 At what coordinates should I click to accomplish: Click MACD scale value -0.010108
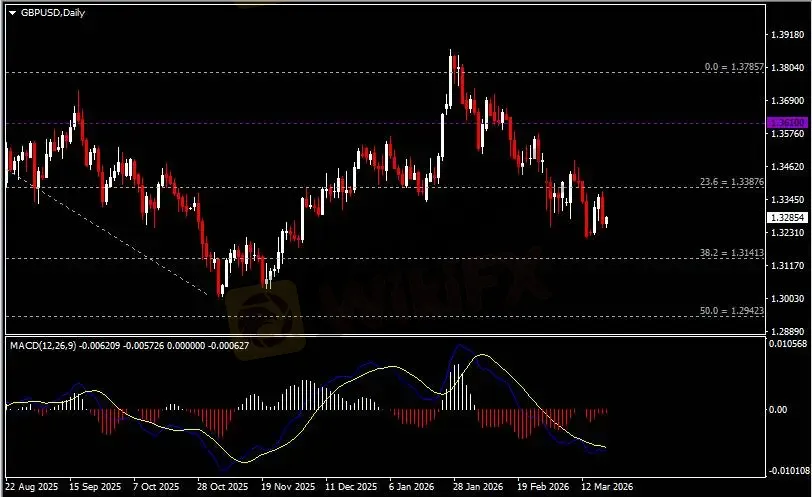789,471
